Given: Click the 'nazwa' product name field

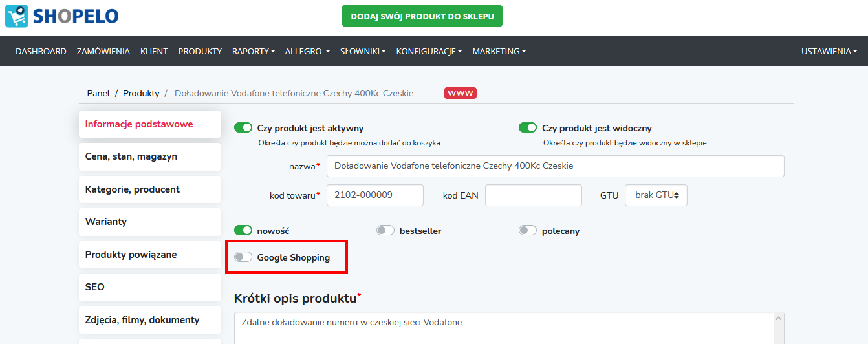Looking at the screenshot, I should pyautogui.click(x=556, y=166).
